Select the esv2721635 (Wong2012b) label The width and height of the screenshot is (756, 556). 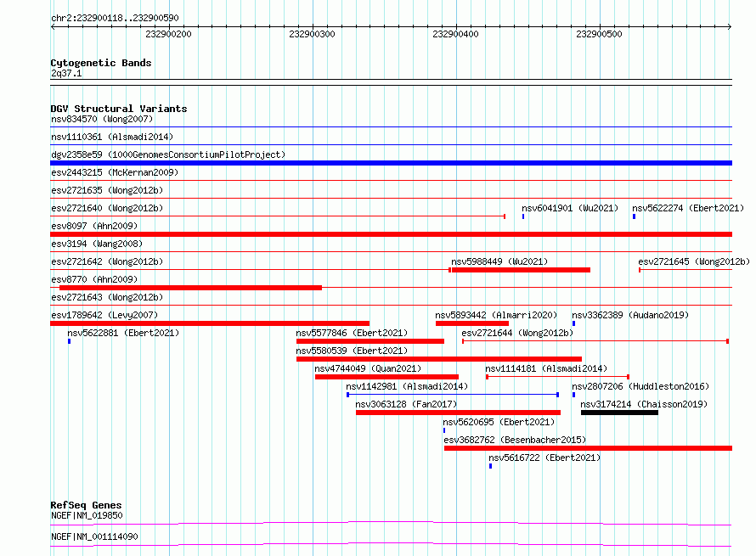[x=107, y=190]
